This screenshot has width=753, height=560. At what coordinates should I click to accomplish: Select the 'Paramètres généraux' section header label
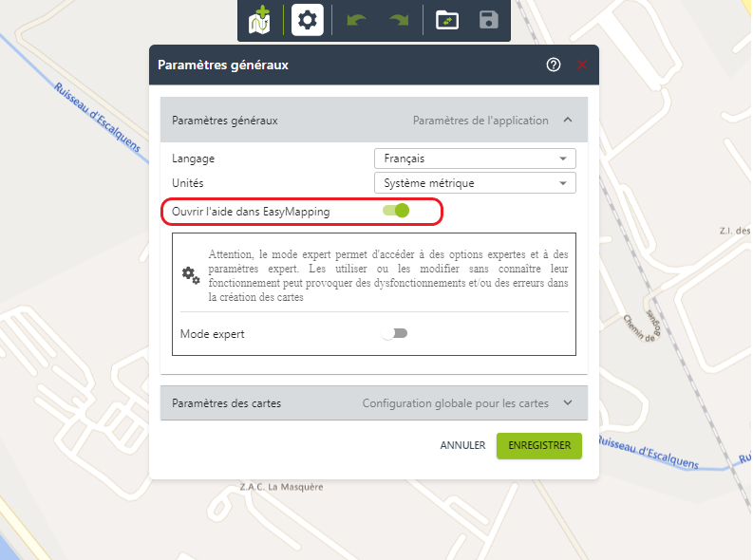[x=225, y=121]
